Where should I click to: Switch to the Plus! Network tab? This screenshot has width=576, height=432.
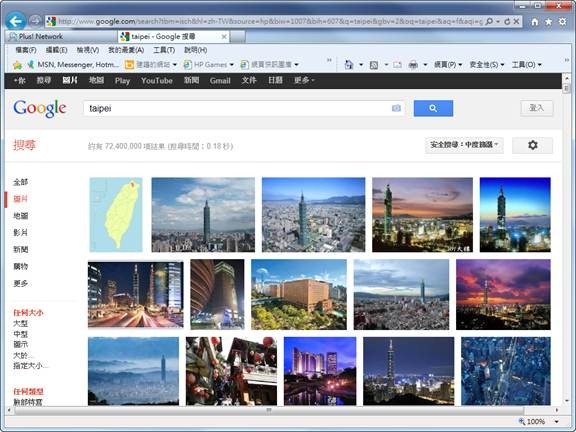click(61, 36)
